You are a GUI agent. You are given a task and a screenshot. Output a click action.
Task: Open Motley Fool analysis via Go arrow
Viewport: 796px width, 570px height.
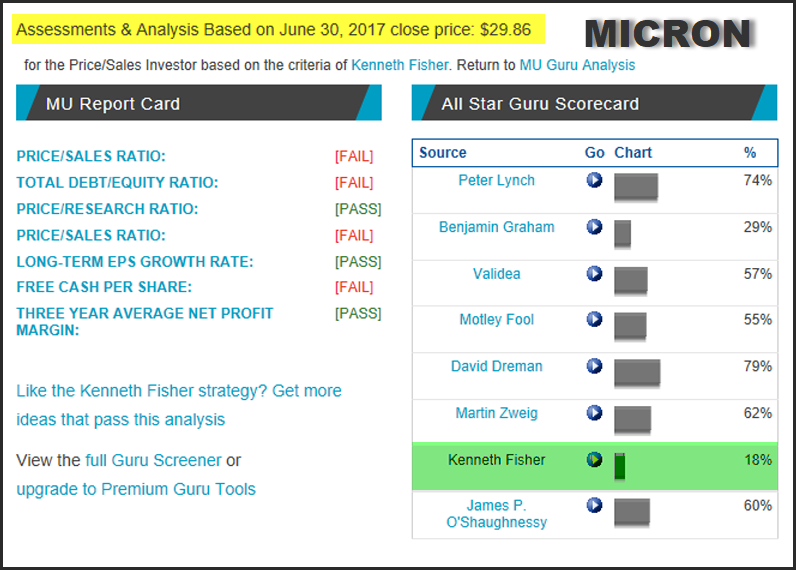(x=594, y=320)
